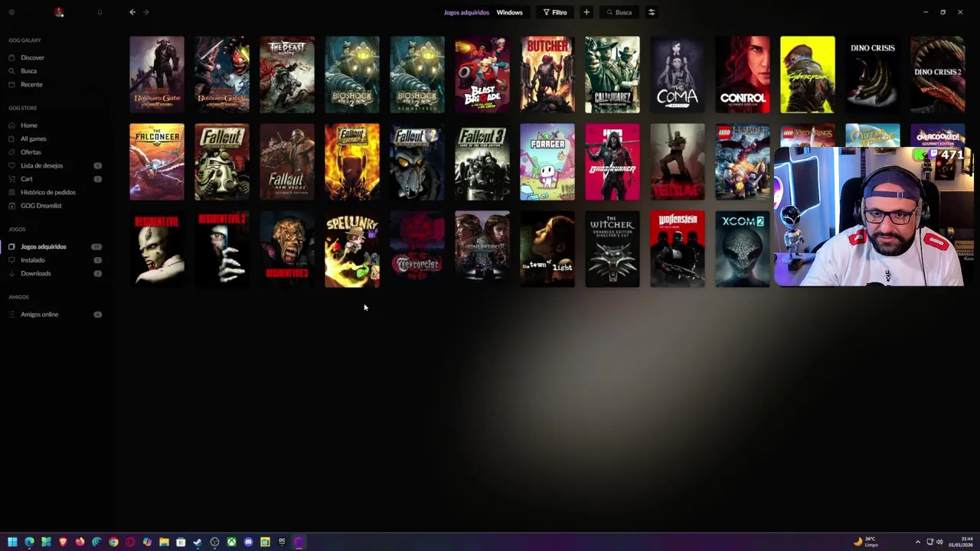Open the Filtro filter button

[555, 12]
